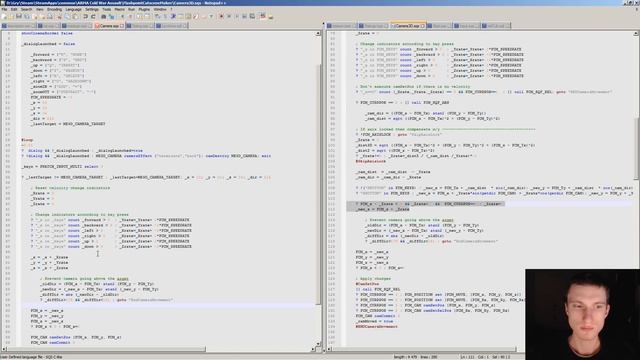Click left pane horizontal scrollbar thumb
640x360 pixels.
pos(106,349)
